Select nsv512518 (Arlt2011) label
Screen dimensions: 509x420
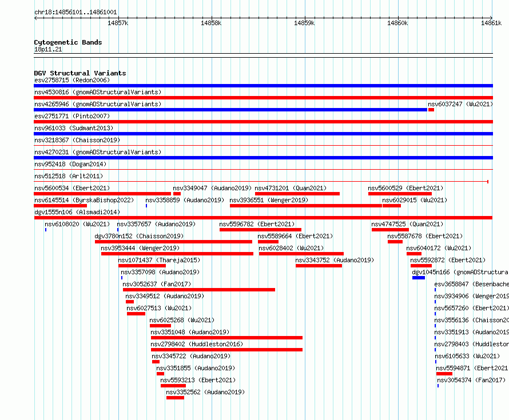pos(69,176)
